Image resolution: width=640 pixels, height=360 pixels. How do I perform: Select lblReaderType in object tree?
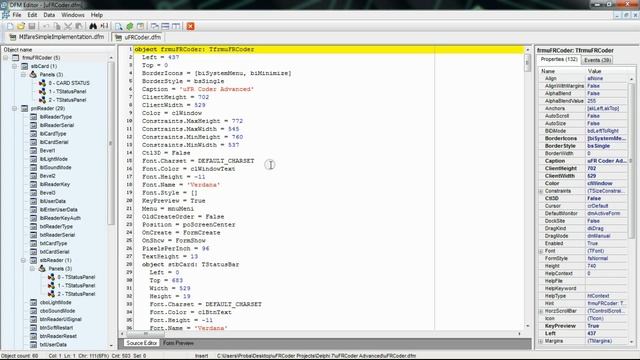[56, 117]
